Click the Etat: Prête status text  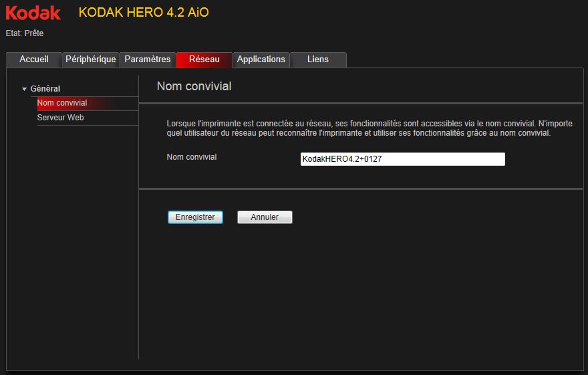coord(25,33)
